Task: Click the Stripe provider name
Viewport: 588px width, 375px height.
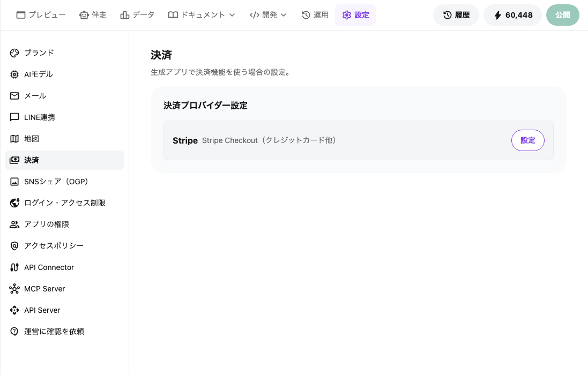Action: 185,140
